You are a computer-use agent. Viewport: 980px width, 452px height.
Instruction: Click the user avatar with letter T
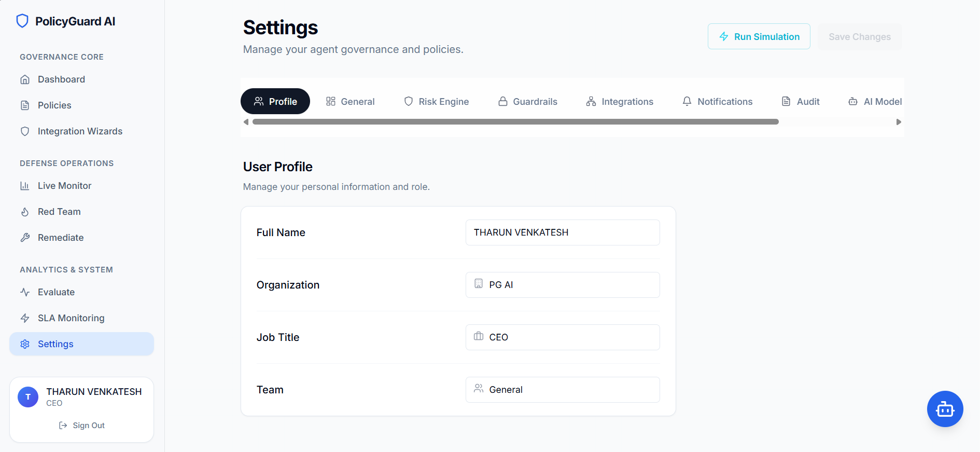(28, 397)
